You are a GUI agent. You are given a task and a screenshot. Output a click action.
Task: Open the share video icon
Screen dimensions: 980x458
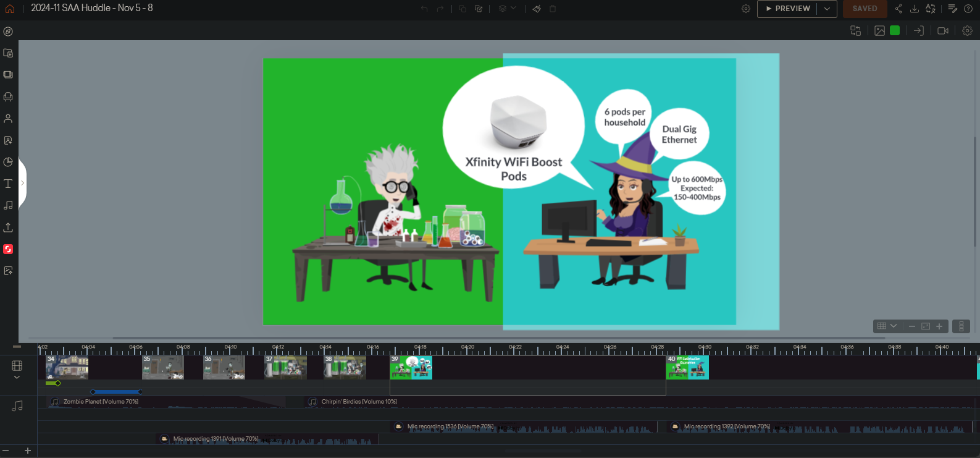(898, 9)
